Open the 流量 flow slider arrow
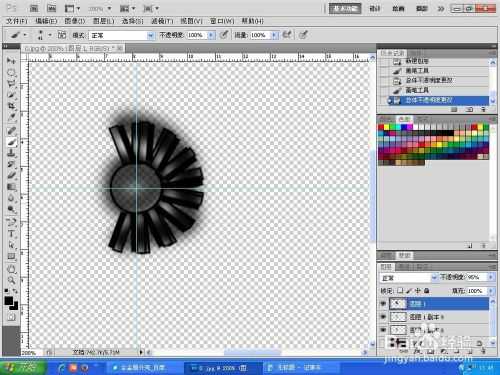 [274, 35]
